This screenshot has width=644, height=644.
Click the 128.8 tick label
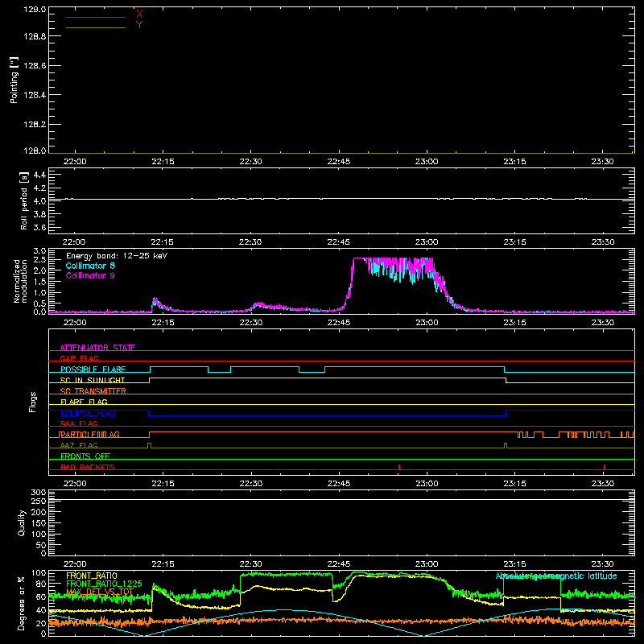35,36
